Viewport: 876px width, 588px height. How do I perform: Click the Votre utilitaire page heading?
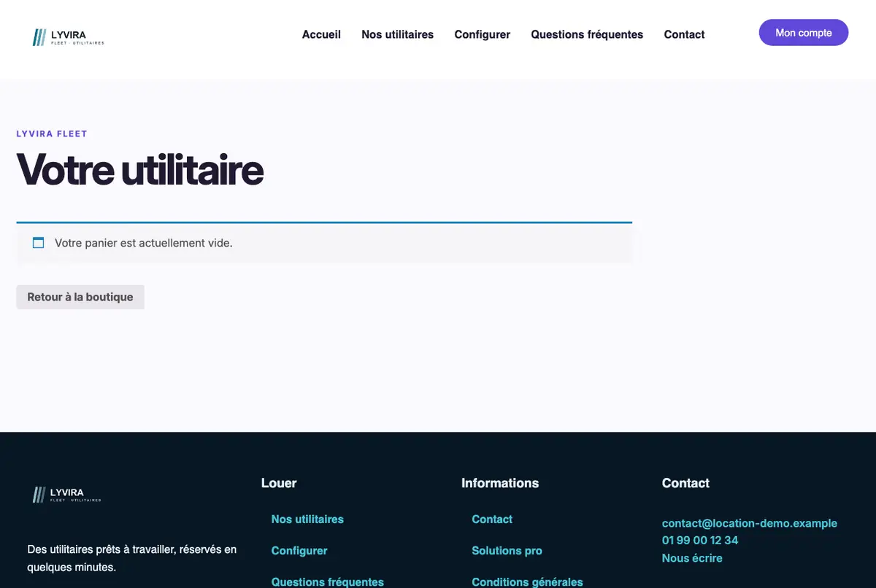139,169
